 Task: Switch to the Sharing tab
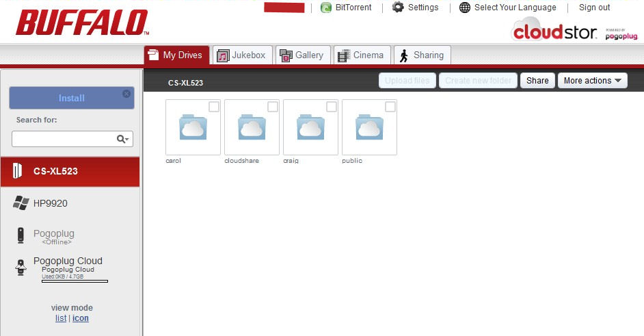point(422,55)
